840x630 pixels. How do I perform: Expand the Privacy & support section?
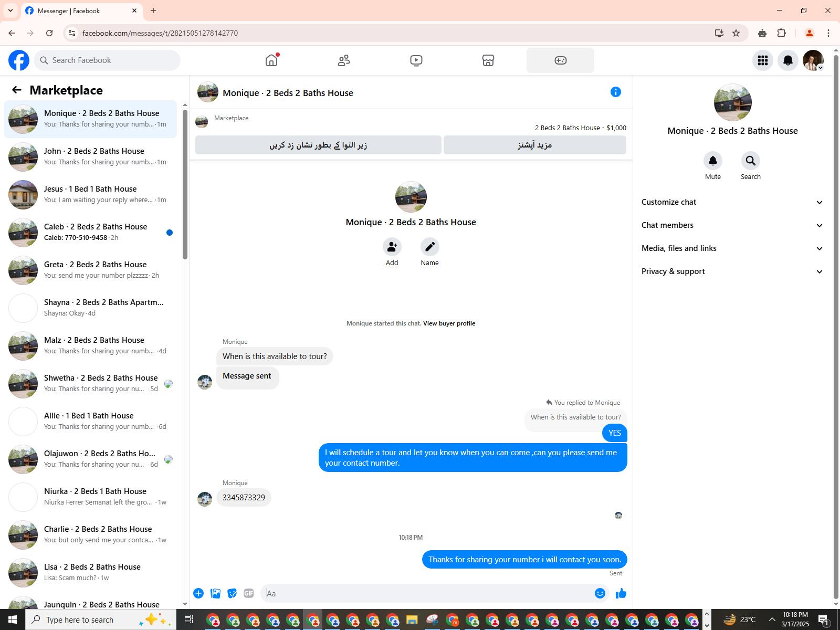pyautogui.click(x=732, y=271)
